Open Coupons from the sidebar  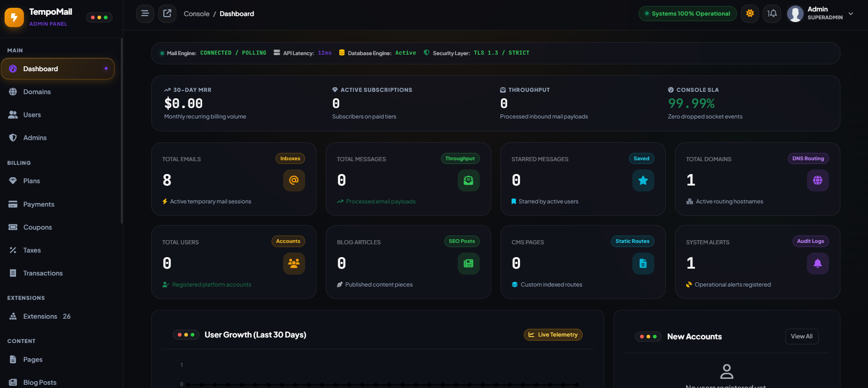(x=57, y=227)
